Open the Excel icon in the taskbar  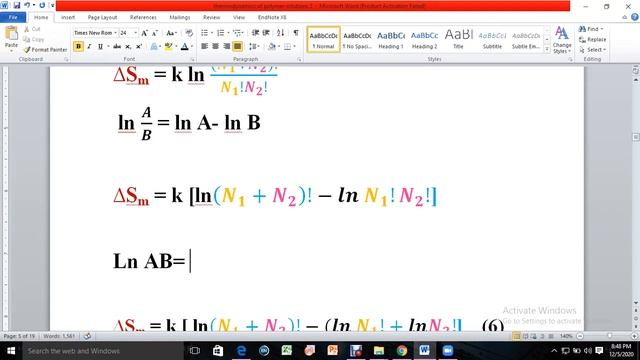click(287, 351)
